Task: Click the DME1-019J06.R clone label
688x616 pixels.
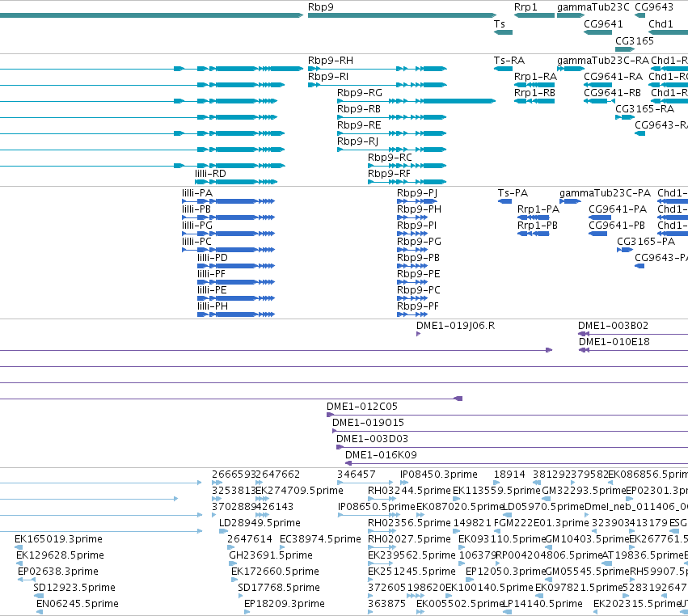Action: pyautogui.click(x=455, y=326)
